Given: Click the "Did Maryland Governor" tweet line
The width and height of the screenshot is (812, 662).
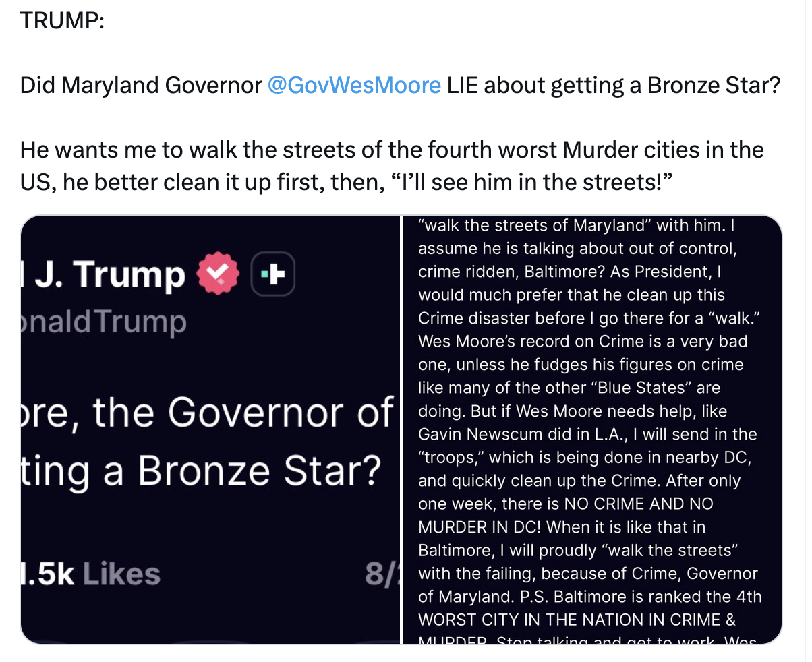Looking at the screenshot, I should [x=140, y=85].
